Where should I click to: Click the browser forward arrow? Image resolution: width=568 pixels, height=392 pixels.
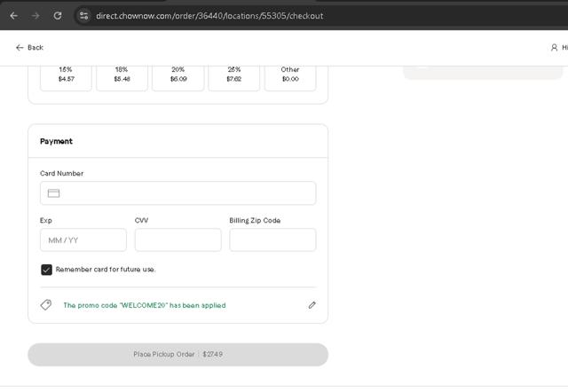[x=35, y=16]
